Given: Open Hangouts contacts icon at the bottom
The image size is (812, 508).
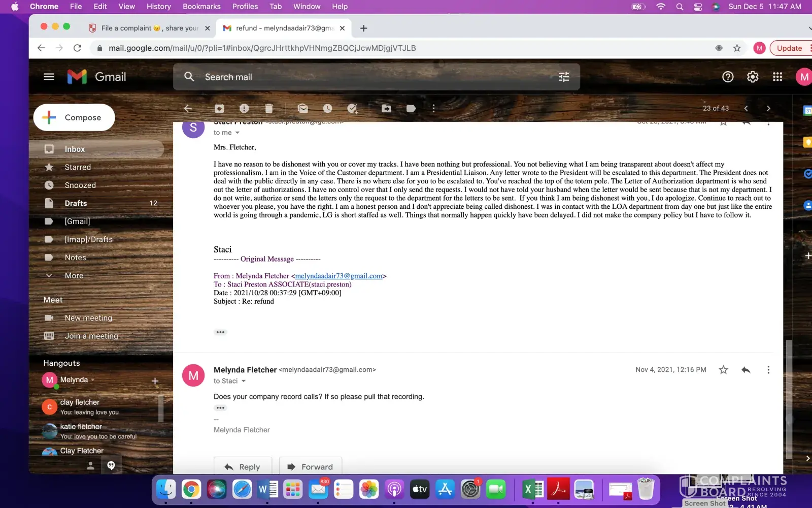Looking at the screenshot, I should [90, 465].
